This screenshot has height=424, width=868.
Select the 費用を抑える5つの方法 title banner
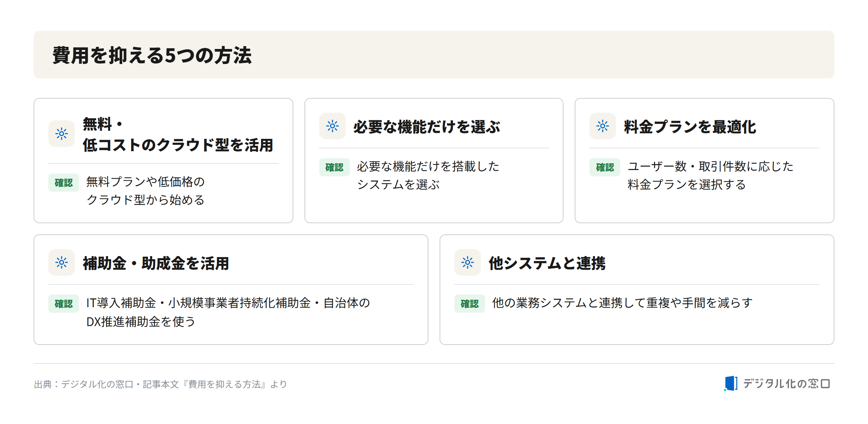tap(434, 55)
